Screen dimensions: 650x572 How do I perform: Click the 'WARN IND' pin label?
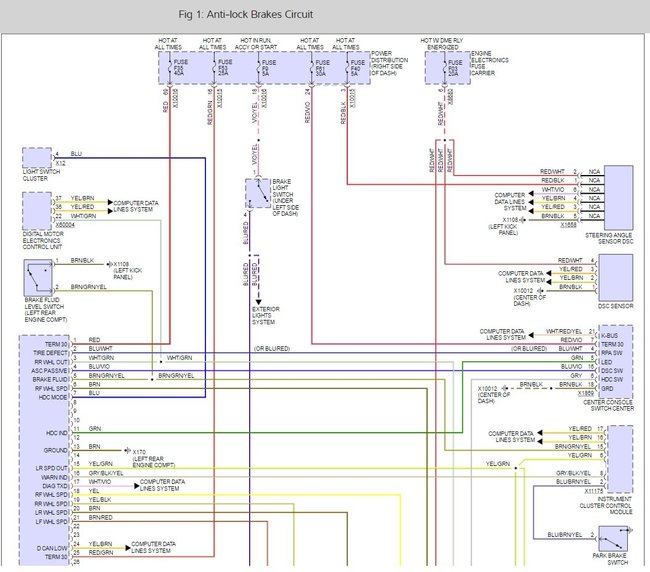pyautogui.click(x=54, y=477)
